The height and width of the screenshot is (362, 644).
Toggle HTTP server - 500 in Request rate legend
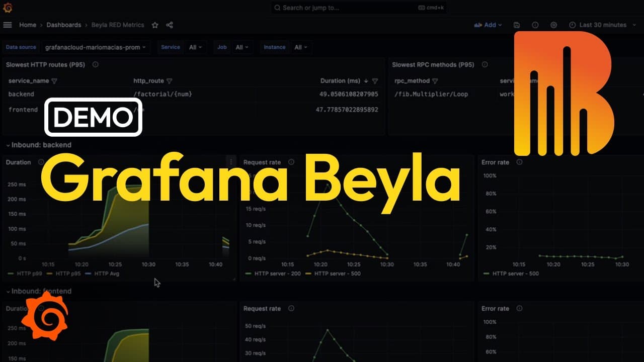point(337,274)
